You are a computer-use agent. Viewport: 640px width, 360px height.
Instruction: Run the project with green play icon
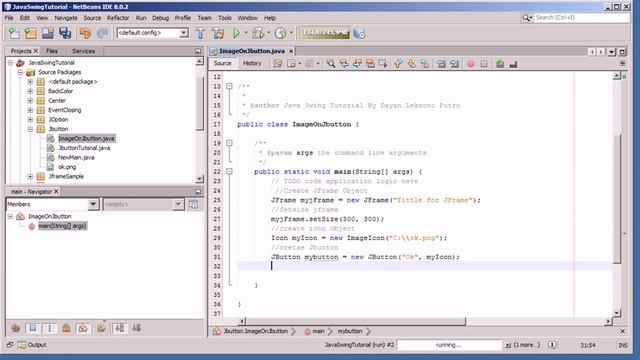[236, 33]
